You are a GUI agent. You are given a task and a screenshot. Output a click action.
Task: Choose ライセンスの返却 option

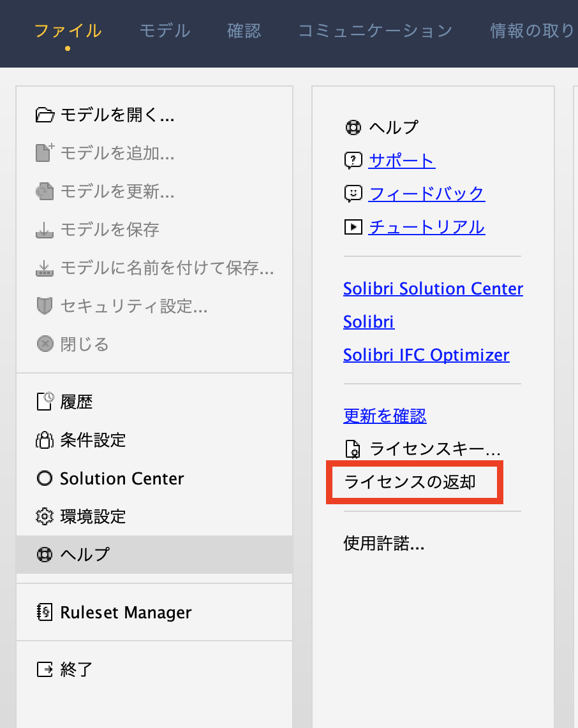410,482
